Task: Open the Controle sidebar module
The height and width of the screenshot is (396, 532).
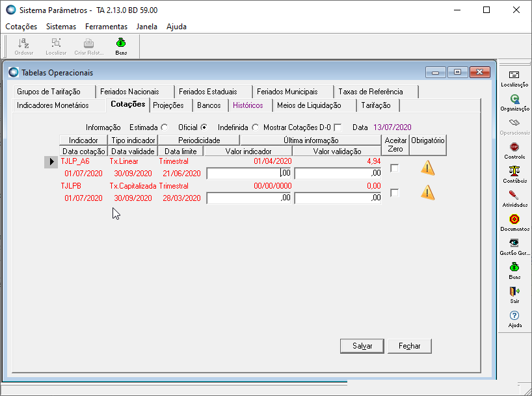Action: tap(514, 151)
